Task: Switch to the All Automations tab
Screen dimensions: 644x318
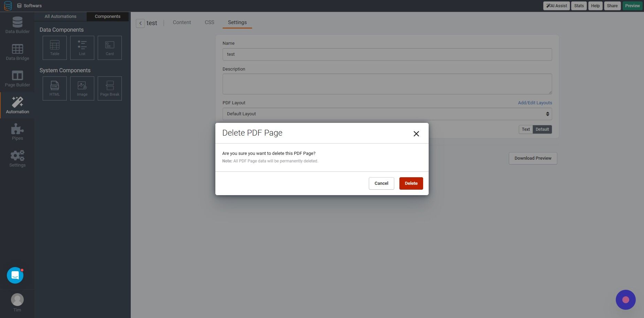Action: pos(60,16)
